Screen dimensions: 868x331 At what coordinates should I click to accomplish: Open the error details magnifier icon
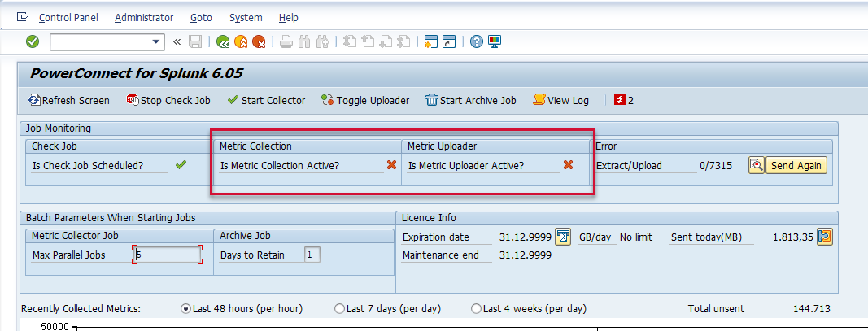(x=756, y=165)
